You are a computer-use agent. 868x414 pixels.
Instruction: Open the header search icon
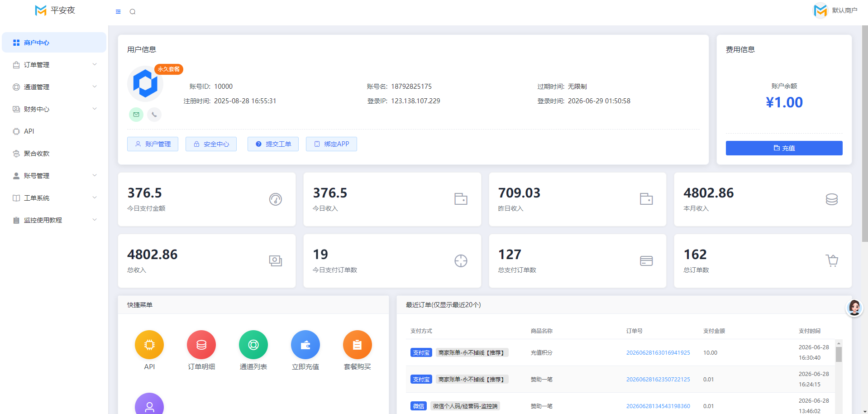(x=133, y=12)
